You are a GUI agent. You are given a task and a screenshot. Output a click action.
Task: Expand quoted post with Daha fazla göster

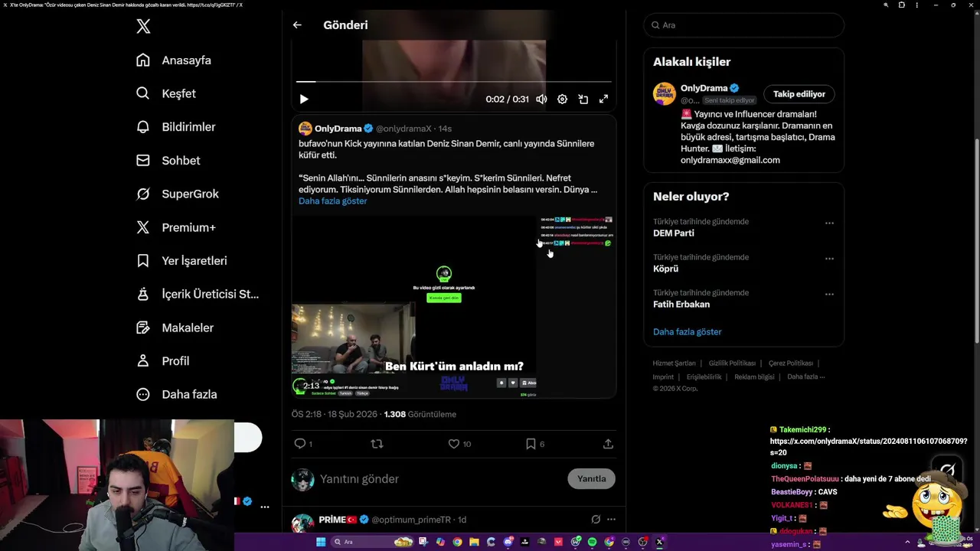click(x=332, y=201)
